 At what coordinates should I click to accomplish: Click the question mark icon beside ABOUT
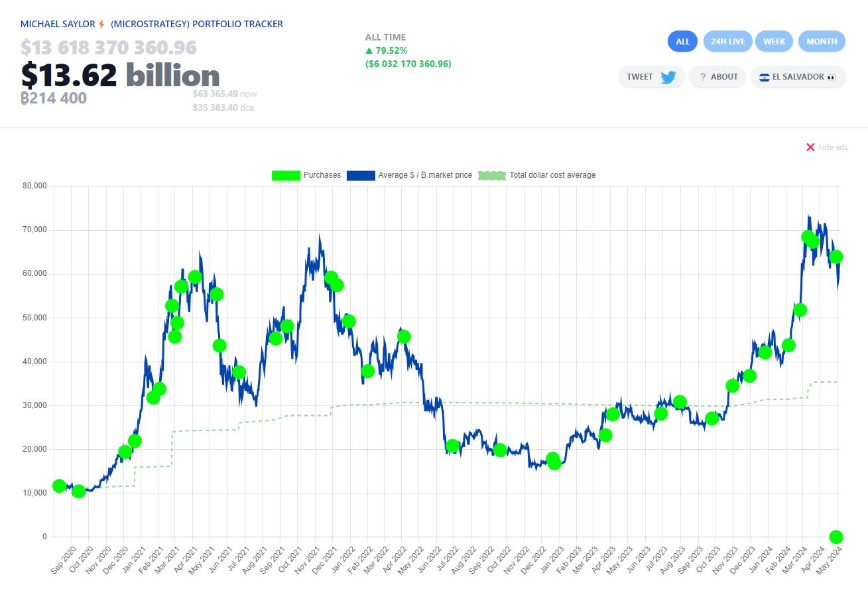point(702,77)
